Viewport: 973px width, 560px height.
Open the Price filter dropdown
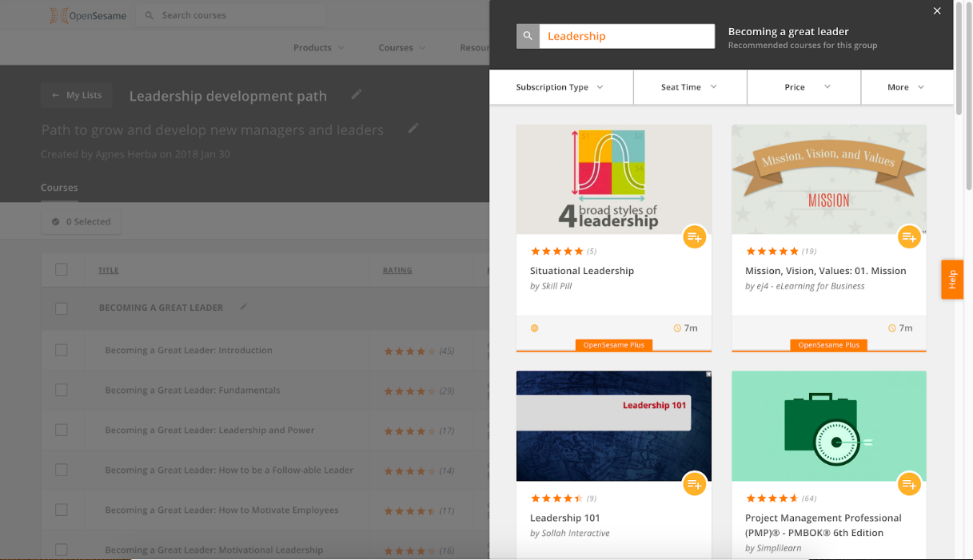(x=804, y=87)
